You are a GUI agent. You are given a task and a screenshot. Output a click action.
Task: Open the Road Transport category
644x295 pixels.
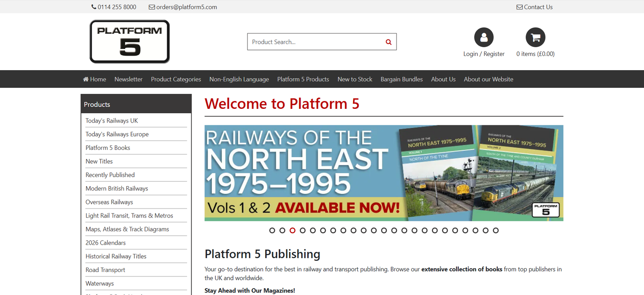click(x=105, y=270)
